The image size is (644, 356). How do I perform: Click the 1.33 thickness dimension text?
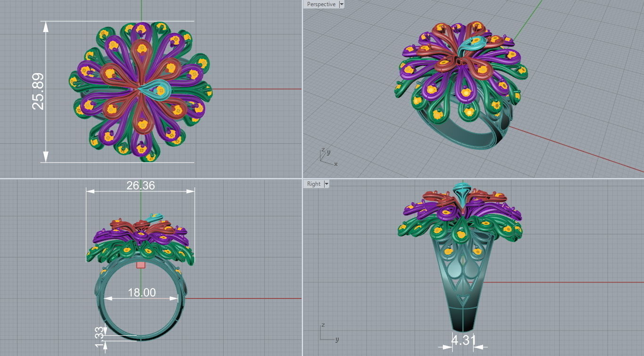point(99,337)
